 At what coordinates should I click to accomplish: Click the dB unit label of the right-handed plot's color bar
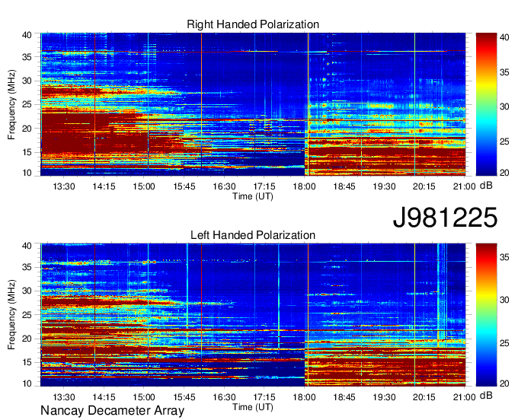point(486,186)
